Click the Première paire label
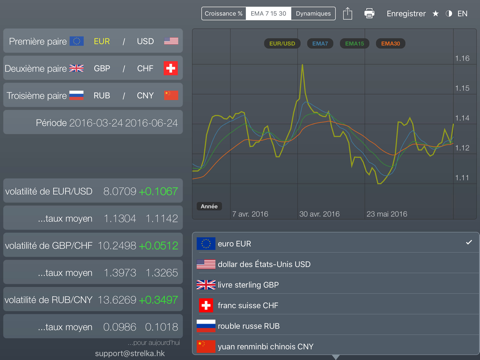 click(x=38, y=41)
